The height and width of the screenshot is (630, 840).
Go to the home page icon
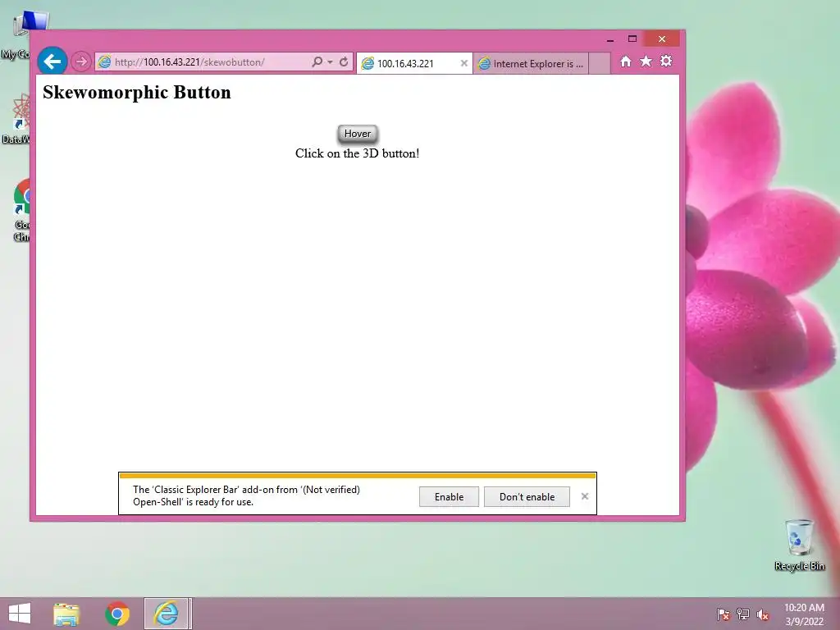pyautogui.click(x=625, y=62)
